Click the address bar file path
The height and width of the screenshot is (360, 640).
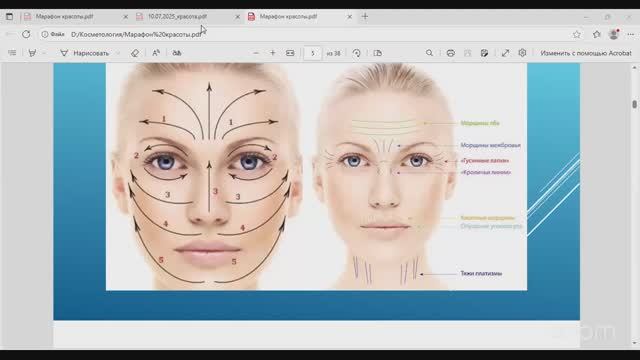tap(137, 35)
